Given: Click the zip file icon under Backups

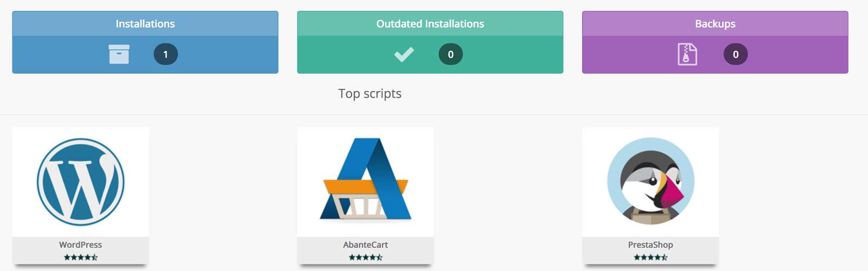Looking at the screenshot, I should point(687,54).
